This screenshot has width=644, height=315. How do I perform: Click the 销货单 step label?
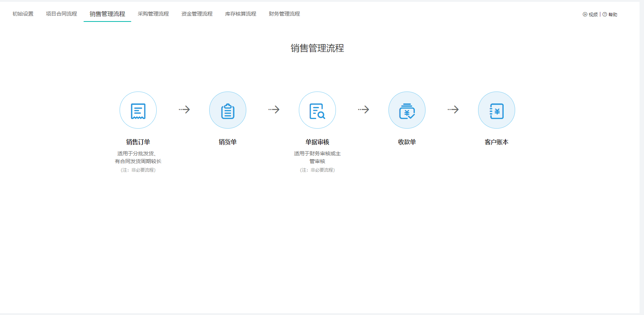[228, 142]
